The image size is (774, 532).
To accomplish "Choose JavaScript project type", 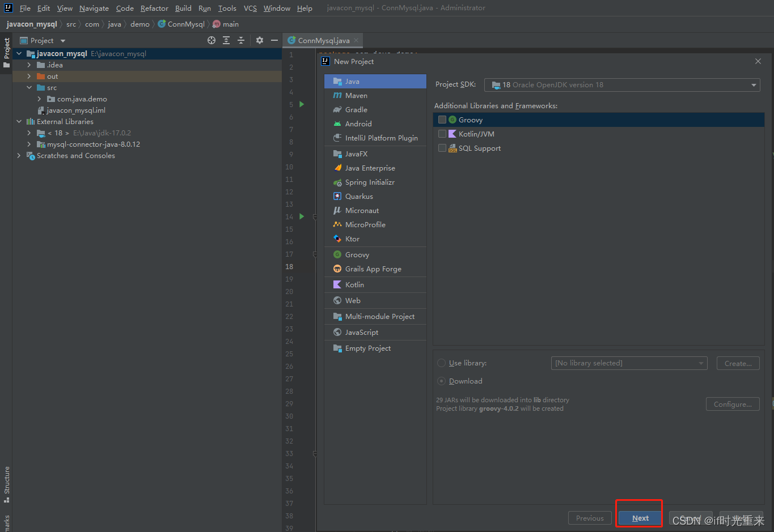I will pyautogui.click(x=375, y=333).
